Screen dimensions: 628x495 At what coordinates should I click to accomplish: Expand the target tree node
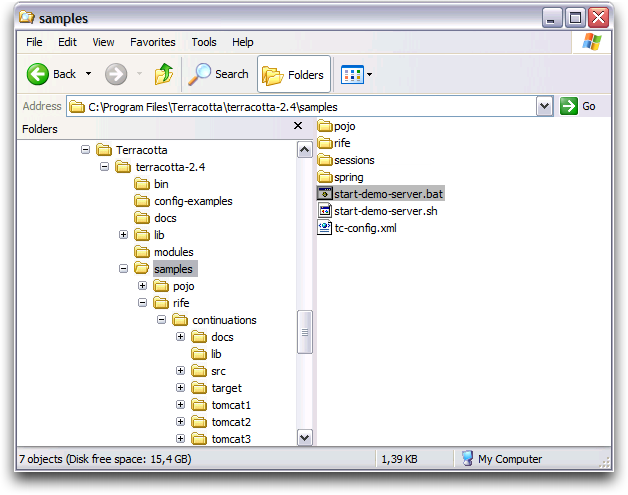[x=181, y=388]
